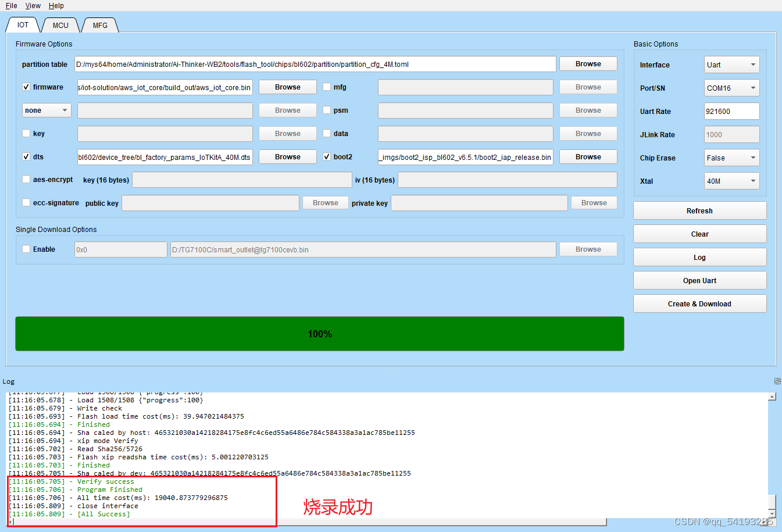This screenshot has width=782, height=532.
Task: Click the 'Flash load time cost' log line
Action: click(x=126, y=416)
